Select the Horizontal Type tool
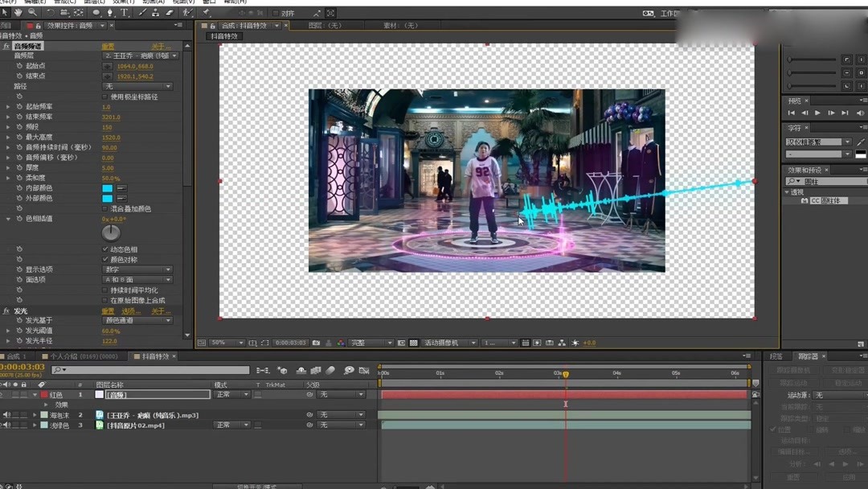This screenshot has height=489, width=868. [x=125, y=13]
